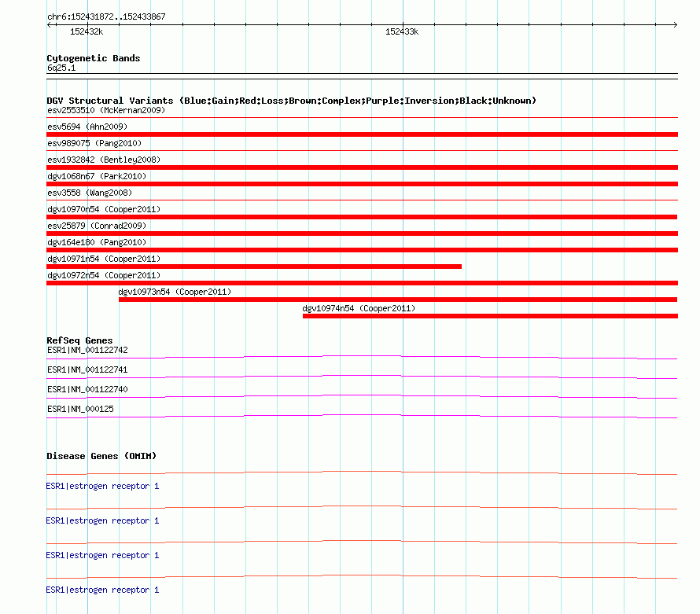
Task: Click the dgv164e180 (Pang2010) label
Action: (x=97, y=242)
